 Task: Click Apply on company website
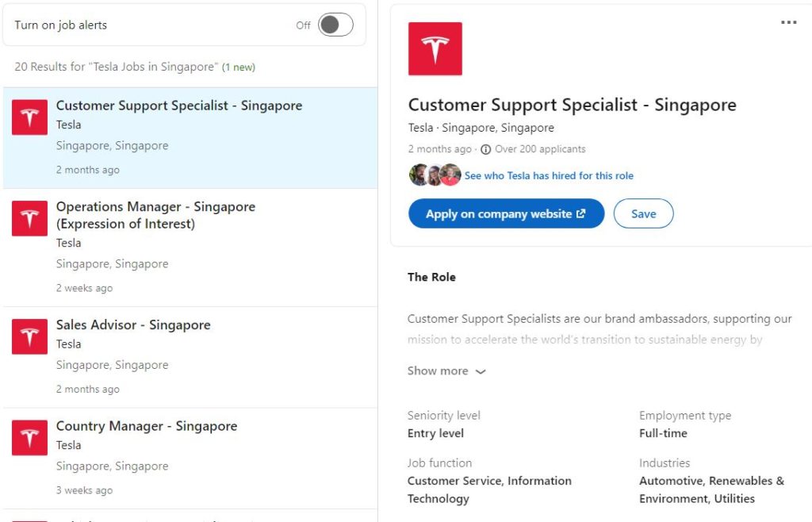(x=506, y=213)
